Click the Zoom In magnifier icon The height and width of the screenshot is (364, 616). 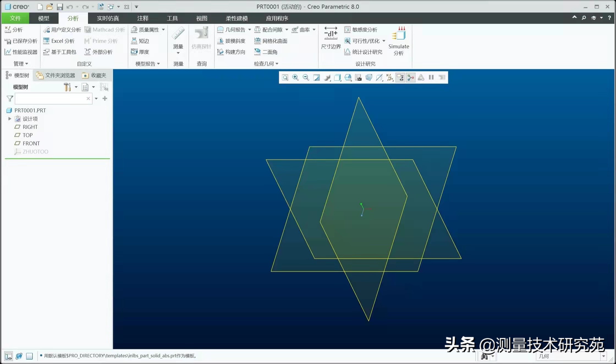pos(295,78)
